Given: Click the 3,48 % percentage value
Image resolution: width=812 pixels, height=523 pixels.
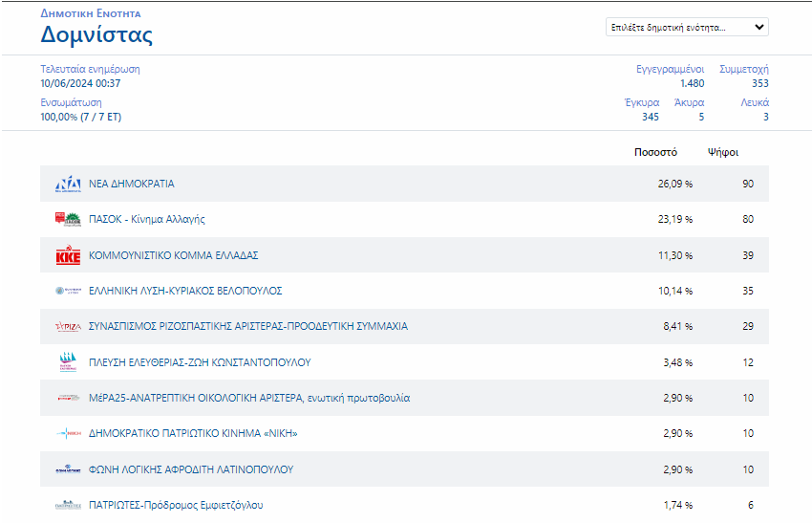Looking at the screenshot, I should pyautogui.click(x=678, y=362).
